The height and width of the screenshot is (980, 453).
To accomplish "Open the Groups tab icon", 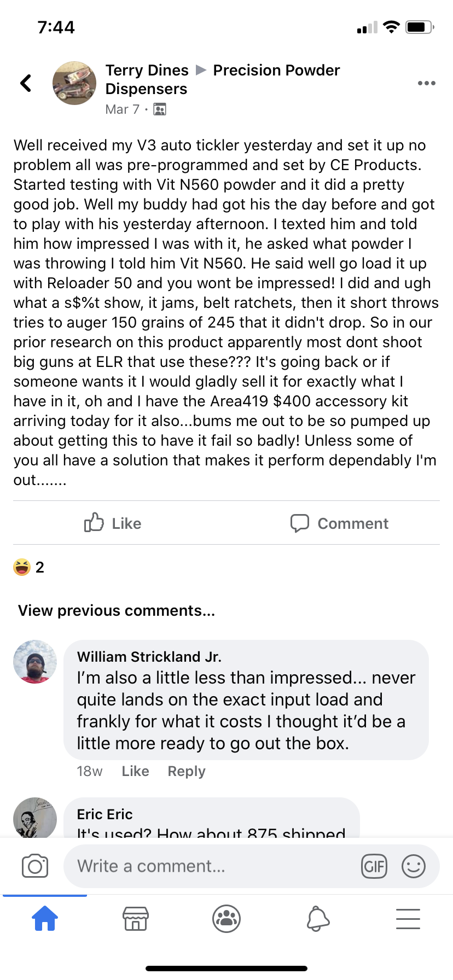I will coord(226,918).
